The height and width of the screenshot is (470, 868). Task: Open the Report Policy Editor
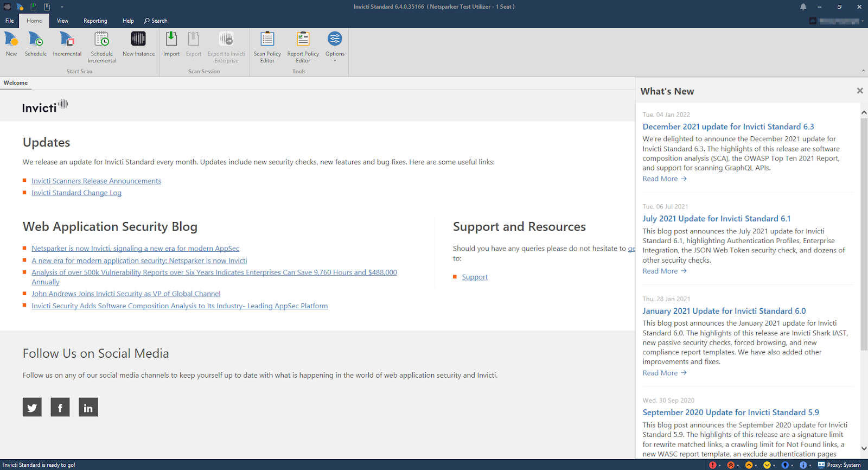[x=303, y=47]
